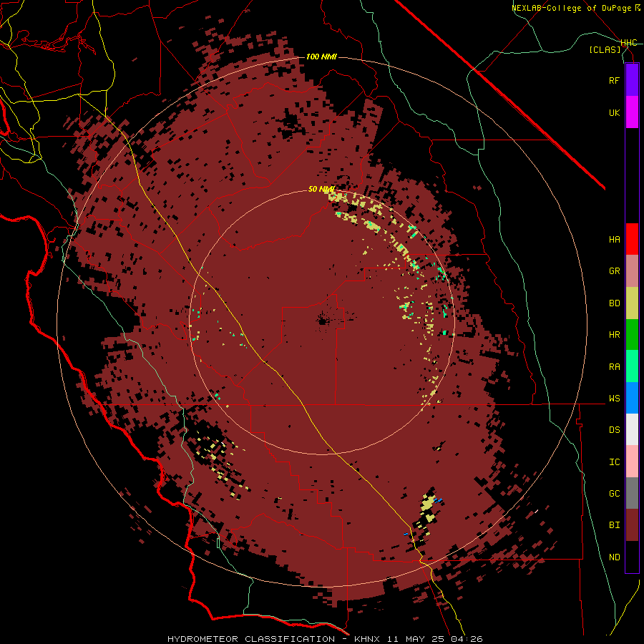Click the purple RF legend swatch

pyautogui.click(x=632, y=80)
